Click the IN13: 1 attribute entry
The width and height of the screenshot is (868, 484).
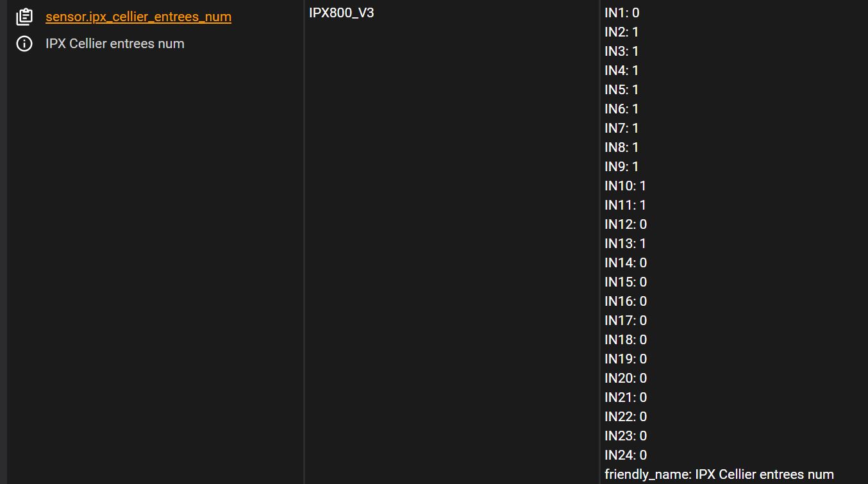pos(626,244)
